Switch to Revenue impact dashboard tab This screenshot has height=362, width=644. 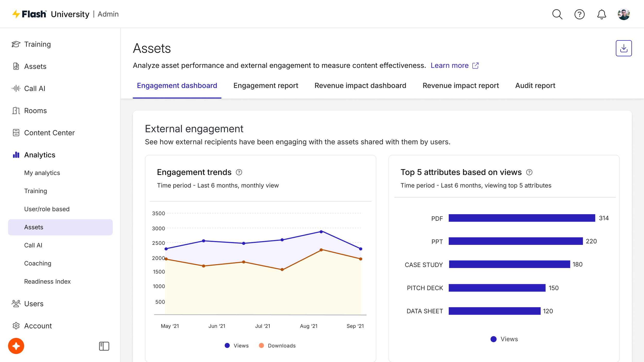click(360, 85)
